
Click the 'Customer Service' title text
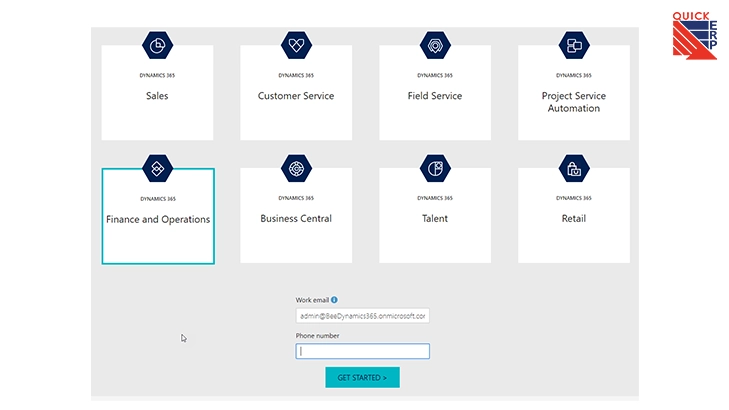tap(296, 96)
